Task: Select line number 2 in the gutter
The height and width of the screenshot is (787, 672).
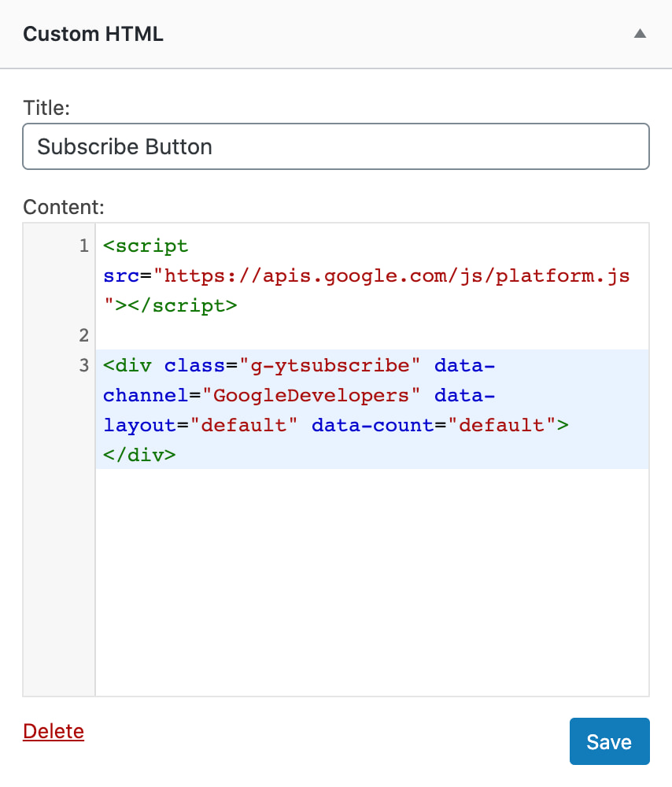Action: [84, 335]
